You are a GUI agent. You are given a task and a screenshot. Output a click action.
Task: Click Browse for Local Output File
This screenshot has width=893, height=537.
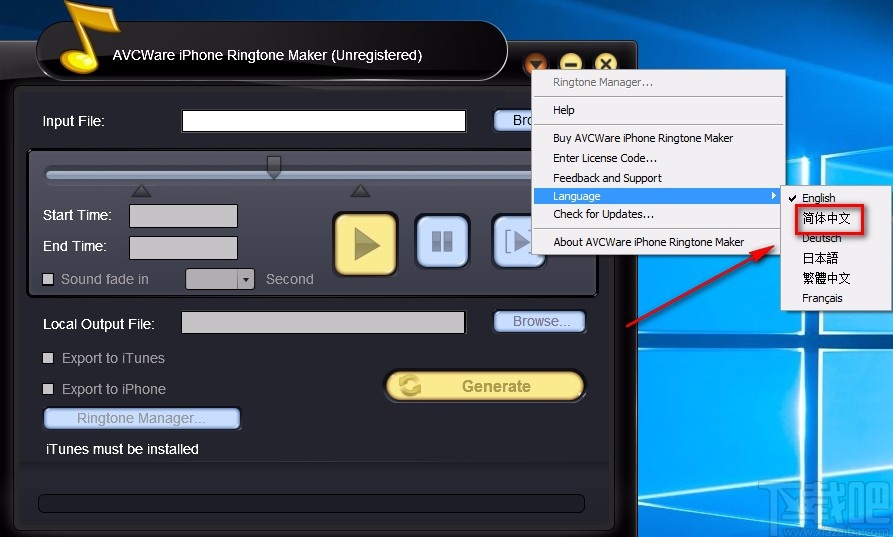point(539,321)
